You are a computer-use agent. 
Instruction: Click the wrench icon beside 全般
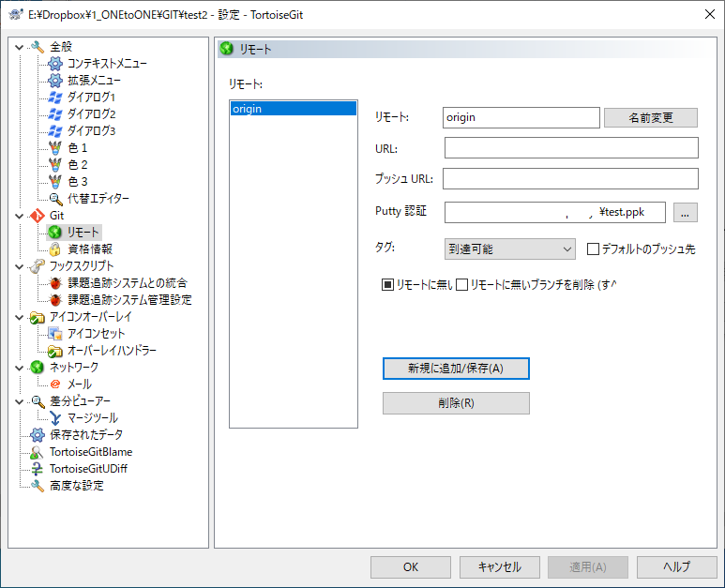(x=37, y=47)
